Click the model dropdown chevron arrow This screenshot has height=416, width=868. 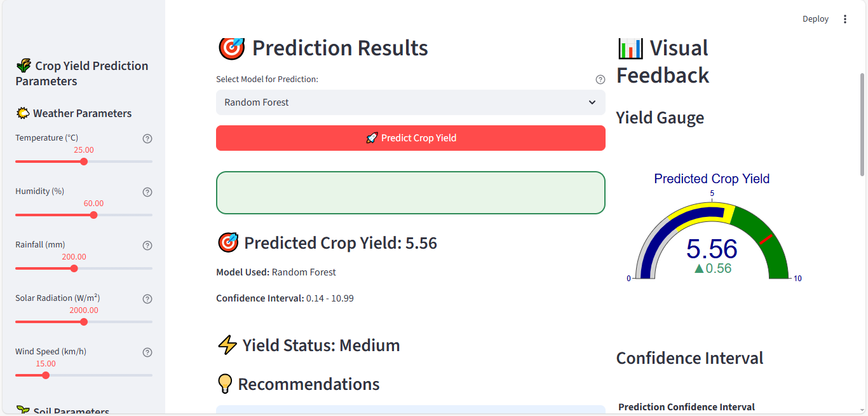point(592,102)
